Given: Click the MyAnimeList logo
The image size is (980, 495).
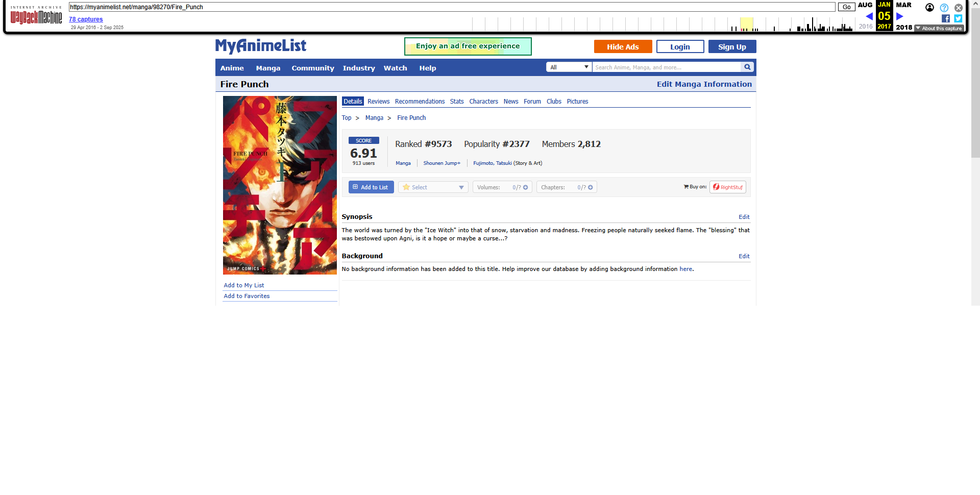Looking at the screenshot, I should click(x=261, y=46).
